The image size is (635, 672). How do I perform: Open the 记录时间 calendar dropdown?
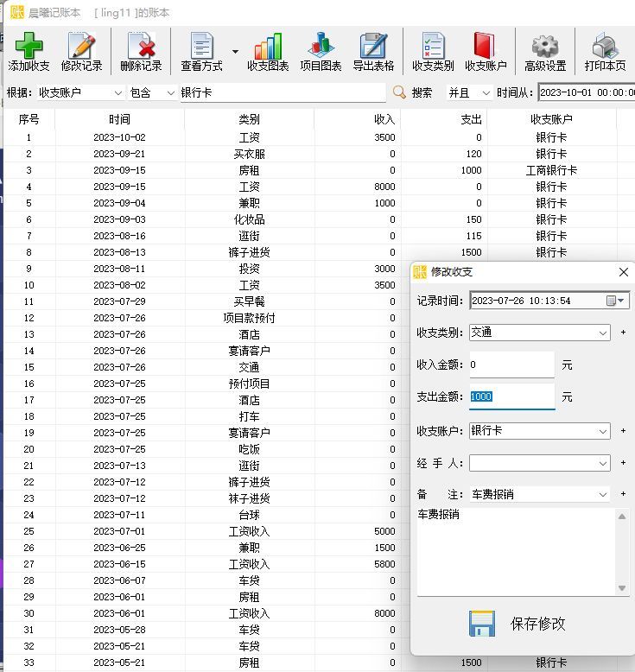click(x=617, y=301)
